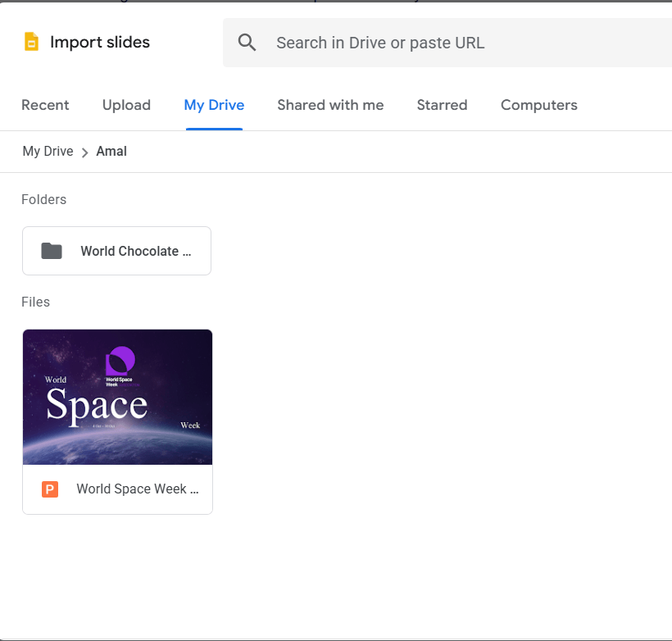Image resolution: width=672 pixels, height=641 pixels.
Task: Open the World Chocolate folder by its name
Action: [x=135, y=251]
